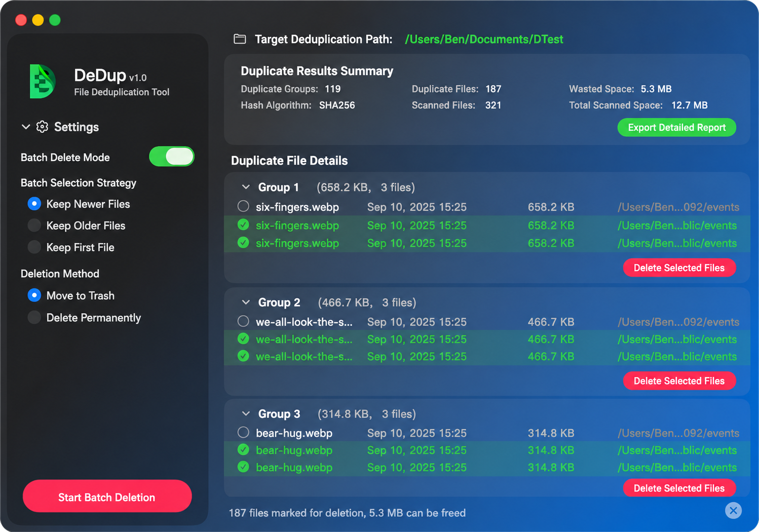
Task: Click the Duplicate Results Summary heading
Action: click(317, 71)
